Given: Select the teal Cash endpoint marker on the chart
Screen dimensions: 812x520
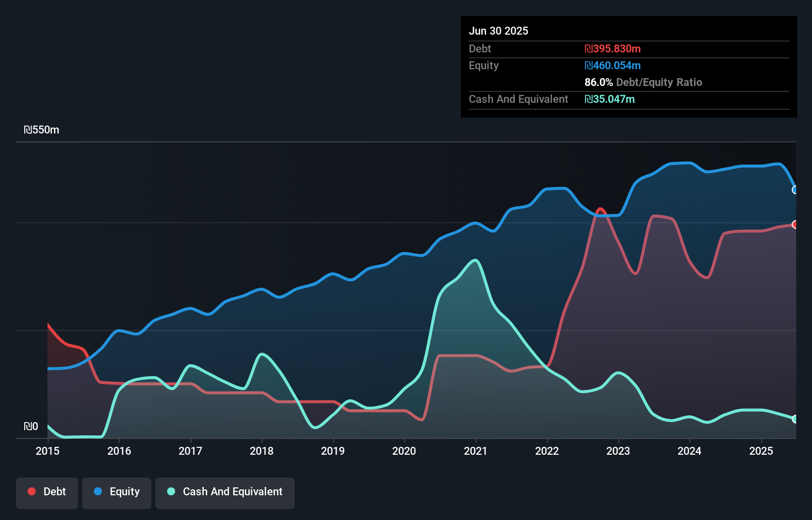Looking at the screenshot, I should [x=795, y=419].
